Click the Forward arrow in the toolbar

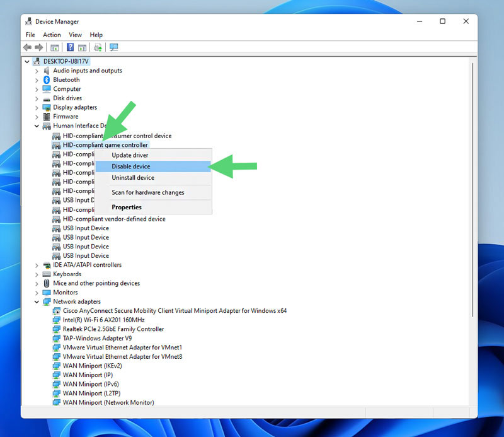pyautogui.click(x=39, y=47)
